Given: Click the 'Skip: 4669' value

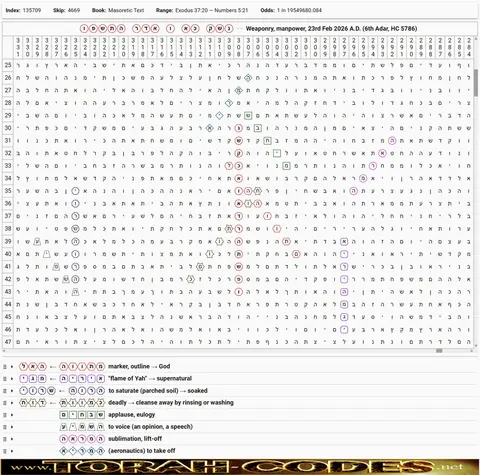Looking at the screenshot, I should [x=74, y=10].
